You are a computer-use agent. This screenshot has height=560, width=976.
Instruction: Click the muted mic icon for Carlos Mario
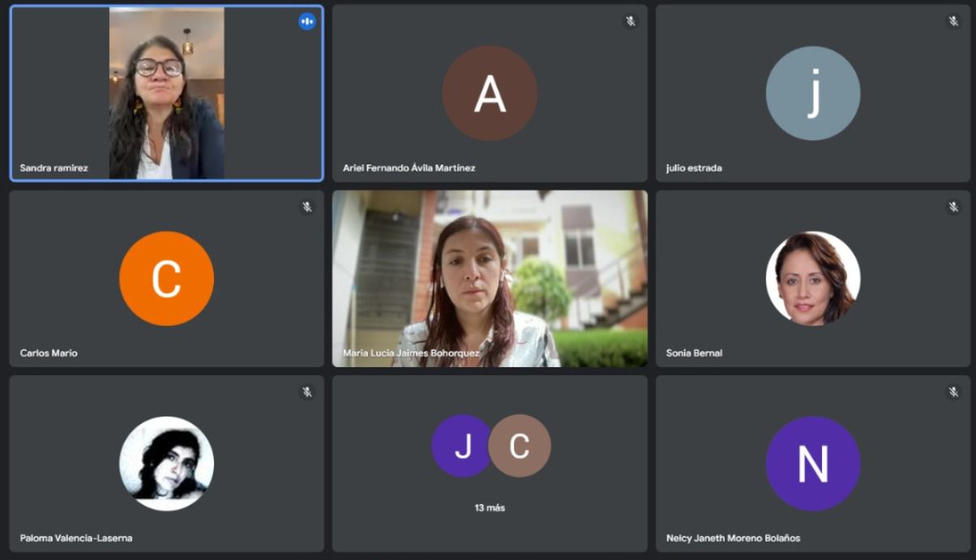point(306,207)
